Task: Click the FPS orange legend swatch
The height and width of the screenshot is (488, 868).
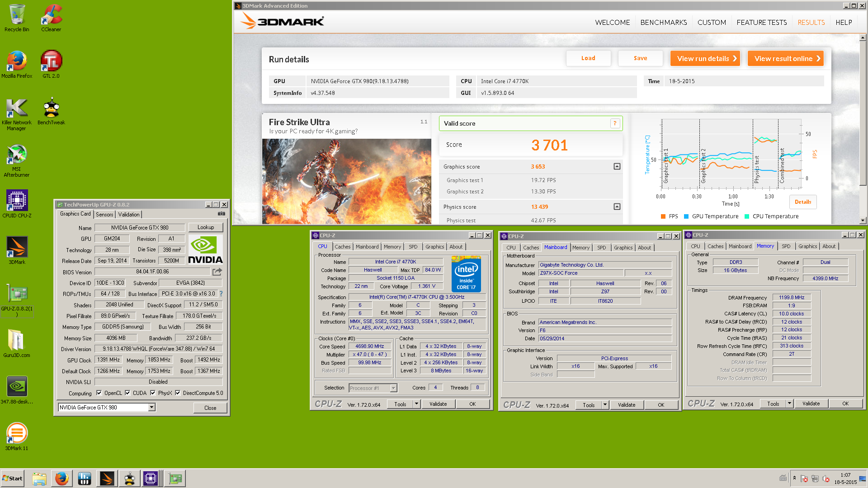Action: [663, 216]
